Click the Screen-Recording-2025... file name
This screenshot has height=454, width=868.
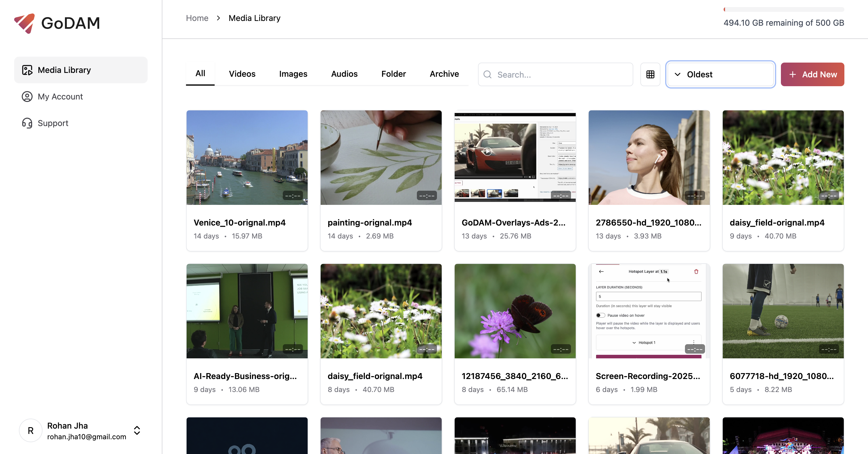[x=648, y=376]
